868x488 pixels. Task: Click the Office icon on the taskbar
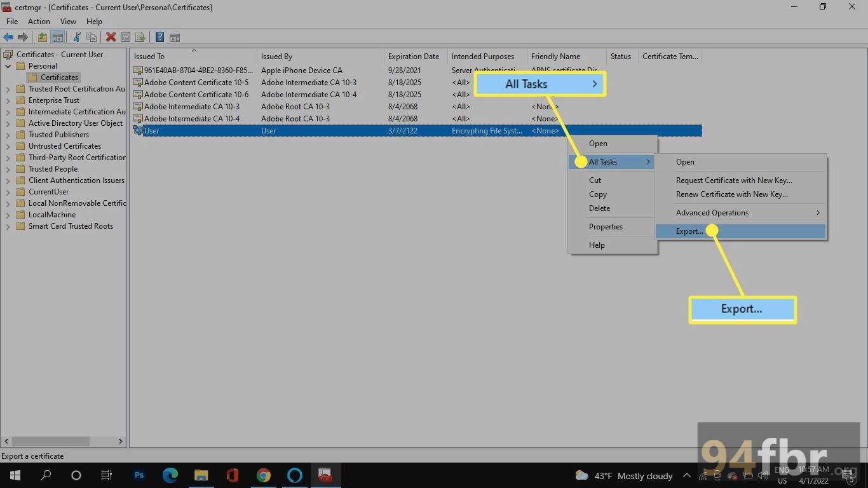tap(233, 475)
